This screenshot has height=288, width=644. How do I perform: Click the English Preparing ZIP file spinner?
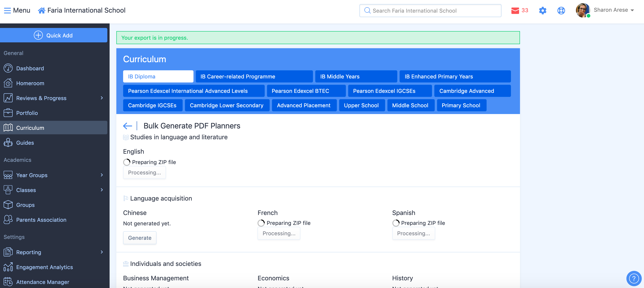127,162
